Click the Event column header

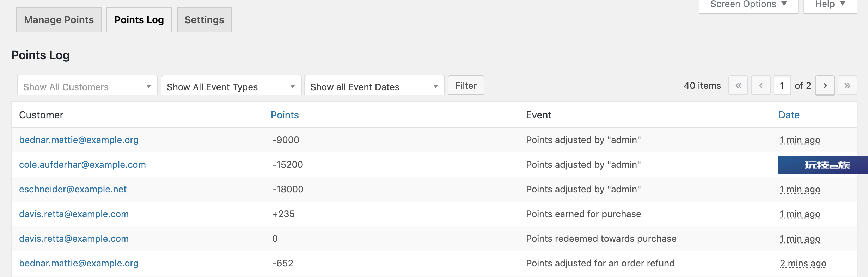tap(538, 115)
